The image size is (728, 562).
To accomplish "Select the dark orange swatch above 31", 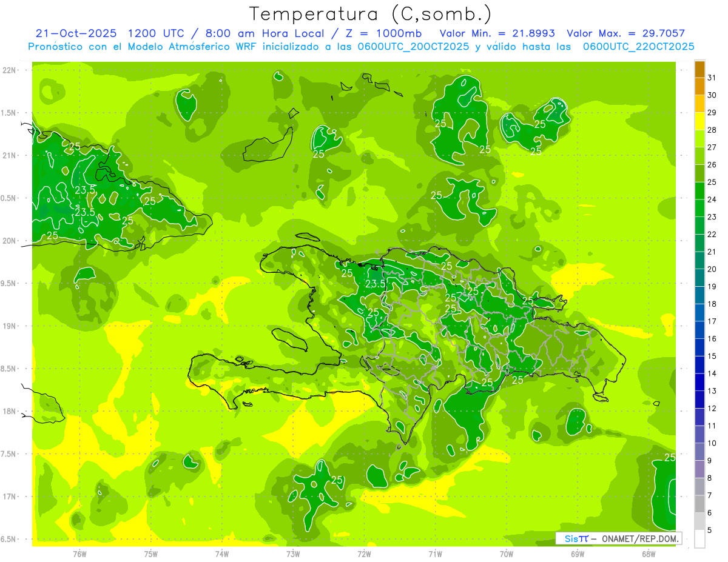I will tap(699, 69).
